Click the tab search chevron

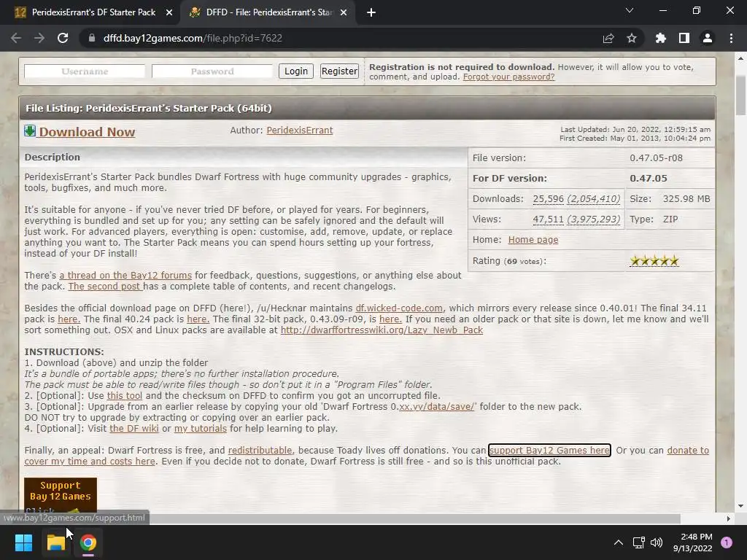click(630, 10)
